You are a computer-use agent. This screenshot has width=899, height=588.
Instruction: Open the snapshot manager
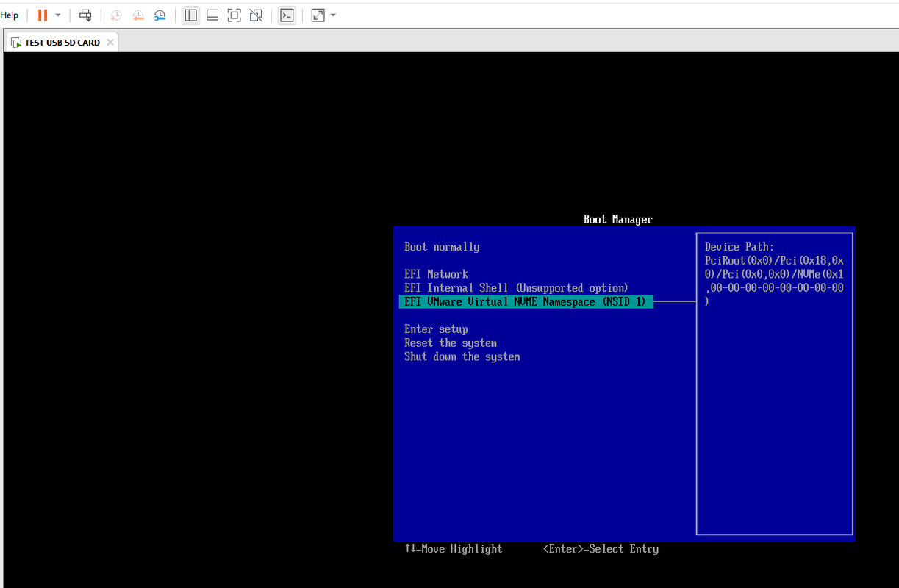(x=160, y=15)
